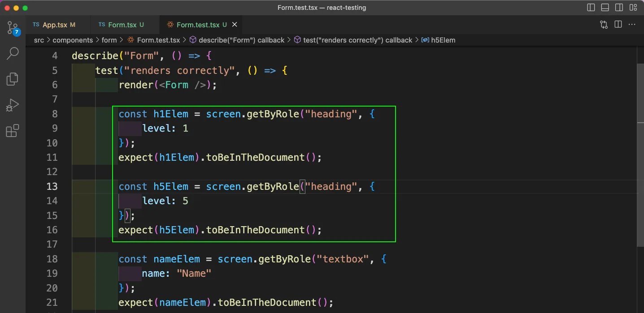This screenshot has width=644, height=313.
Task: Open the Source Control view with badge 7
Action: coord(13,28)
